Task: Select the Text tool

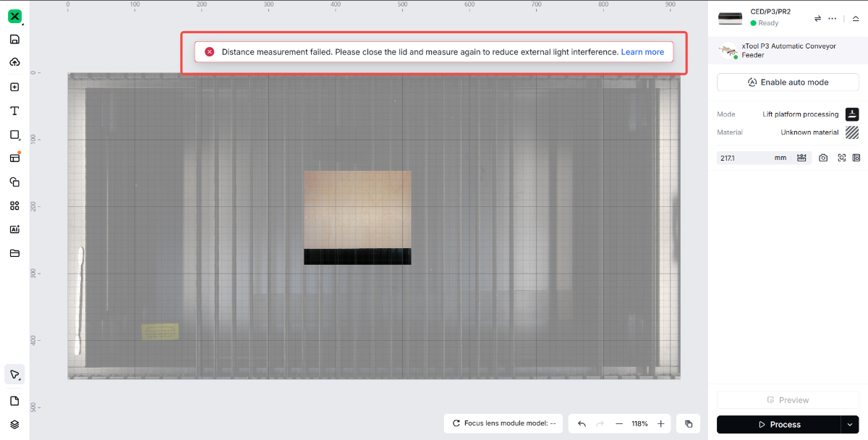Action: tap(14, 111)
